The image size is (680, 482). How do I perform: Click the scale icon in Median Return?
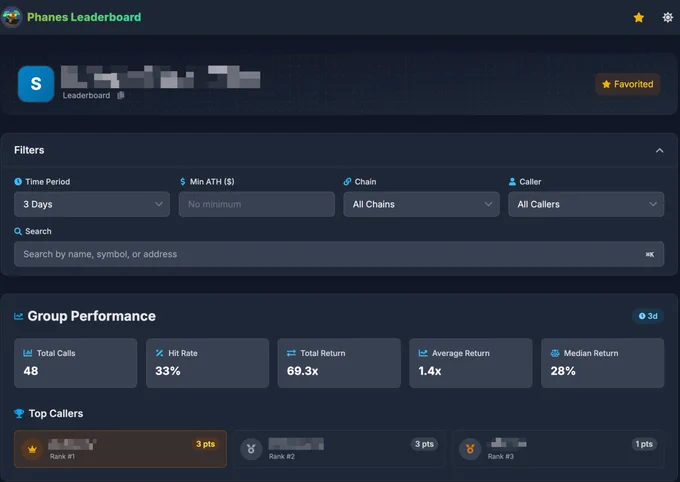(x=555, y=353)
